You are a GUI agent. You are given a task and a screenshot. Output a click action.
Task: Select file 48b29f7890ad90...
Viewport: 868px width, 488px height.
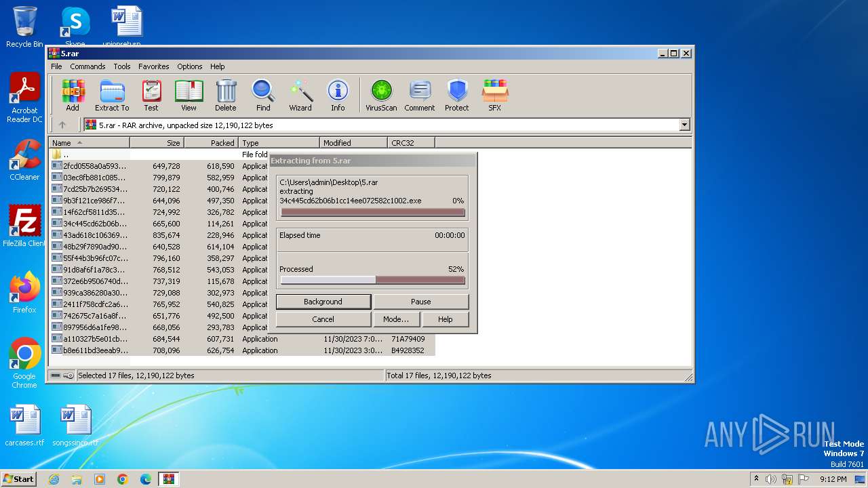tap(159, 247)
